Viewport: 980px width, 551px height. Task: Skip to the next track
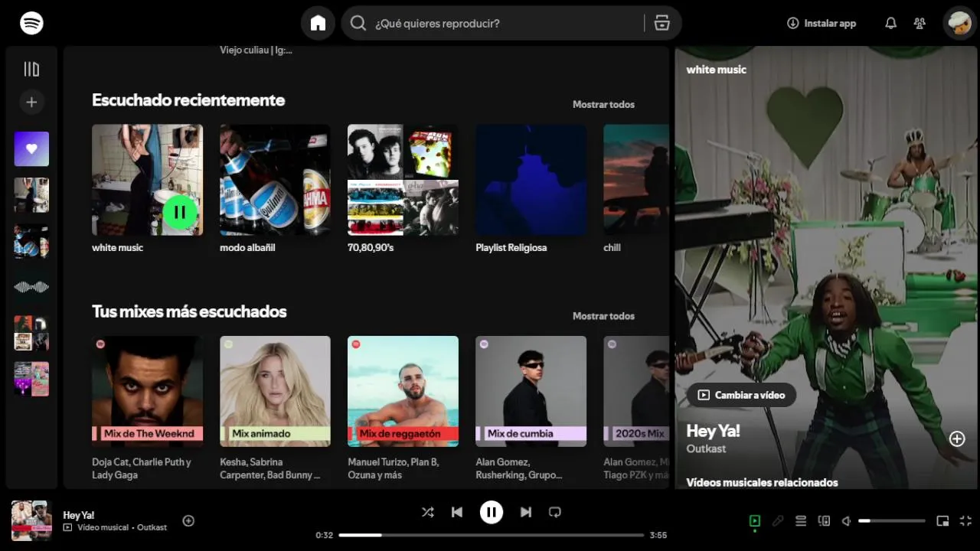coord(526,512)
